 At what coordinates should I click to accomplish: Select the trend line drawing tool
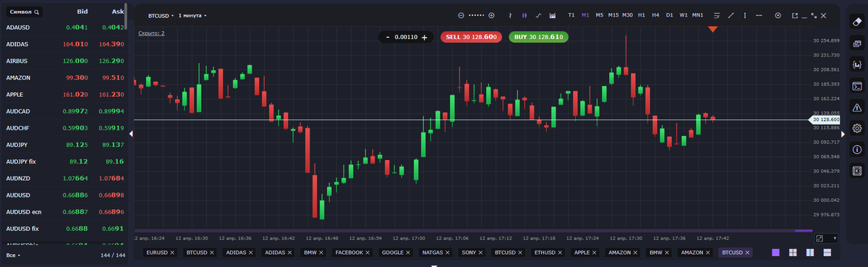pos(731,15)
